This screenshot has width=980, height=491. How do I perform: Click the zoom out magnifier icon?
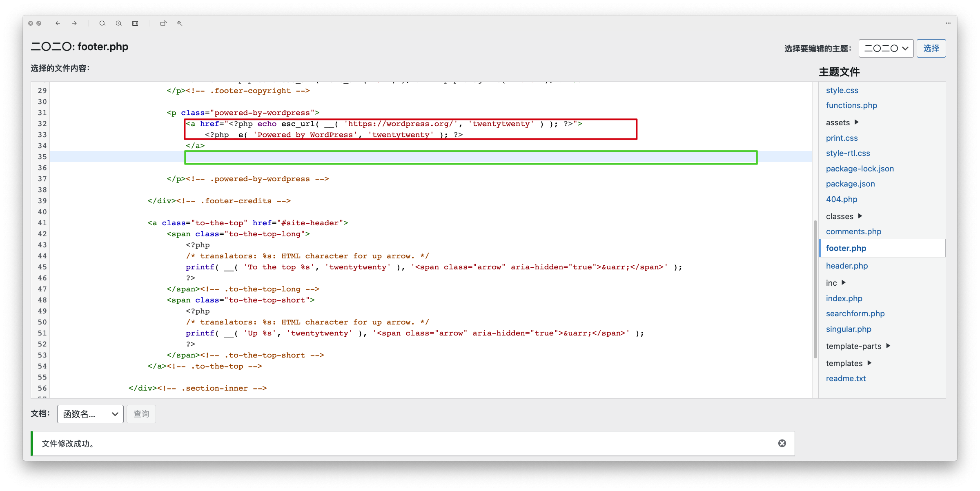tap(102, 23)
